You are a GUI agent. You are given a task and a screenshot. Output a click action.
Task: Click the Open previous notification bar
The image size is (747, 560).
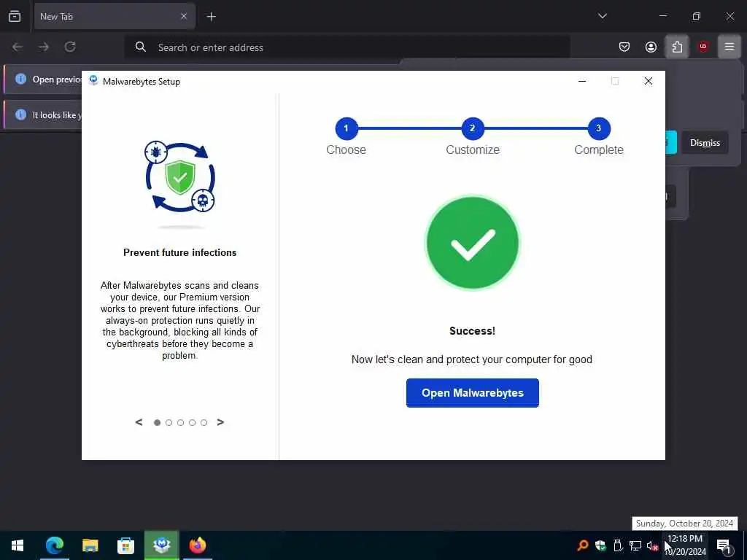click(43, 79)
